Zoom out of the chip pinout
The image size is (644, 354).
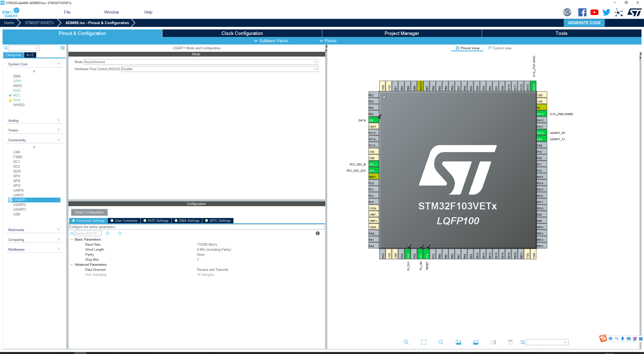point(441,342)
